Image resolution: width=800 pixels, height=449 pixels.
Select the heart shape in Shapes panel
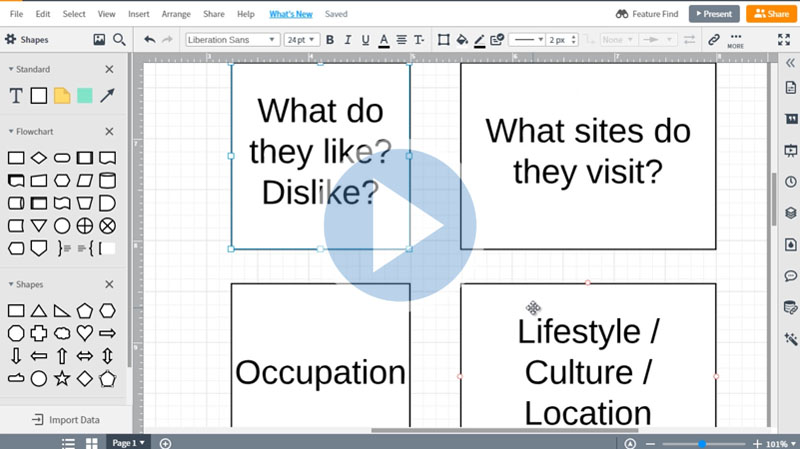85,333
